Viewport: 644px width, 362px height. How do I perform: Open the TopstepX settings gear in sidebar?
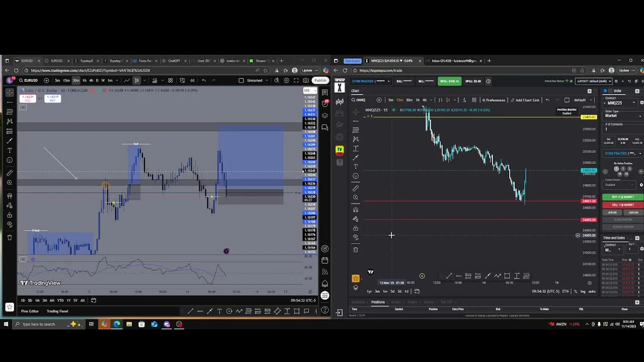pyautogui.click(x=340, y=137)
